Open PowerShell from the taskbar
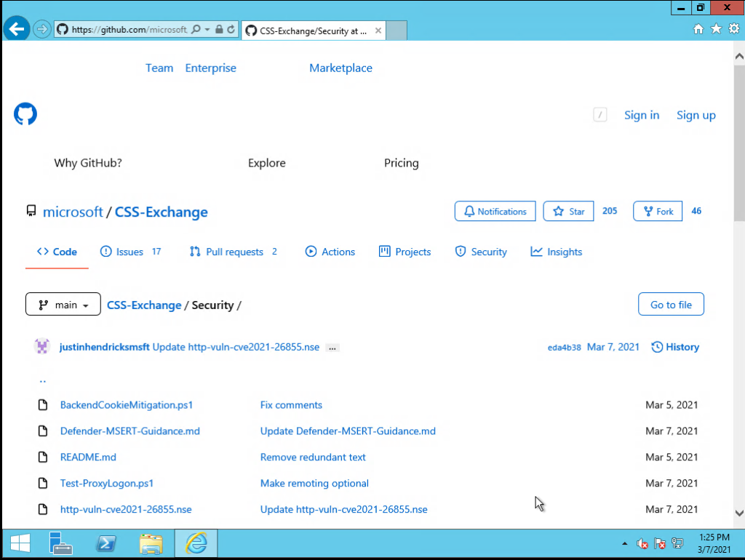This screenshot has width=745, height=560. pyautogui.click(x=106, y=543)
